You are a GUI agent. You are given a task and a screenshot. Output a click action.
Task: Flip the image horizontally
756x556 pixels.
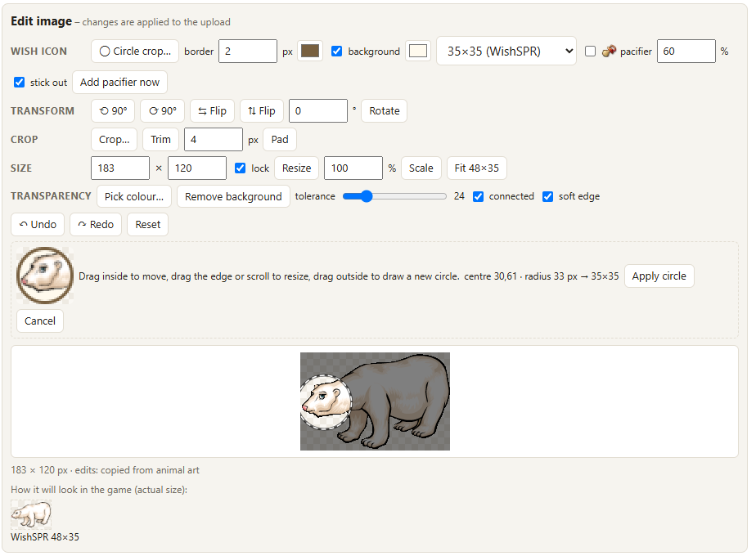(x=212, y=111)
